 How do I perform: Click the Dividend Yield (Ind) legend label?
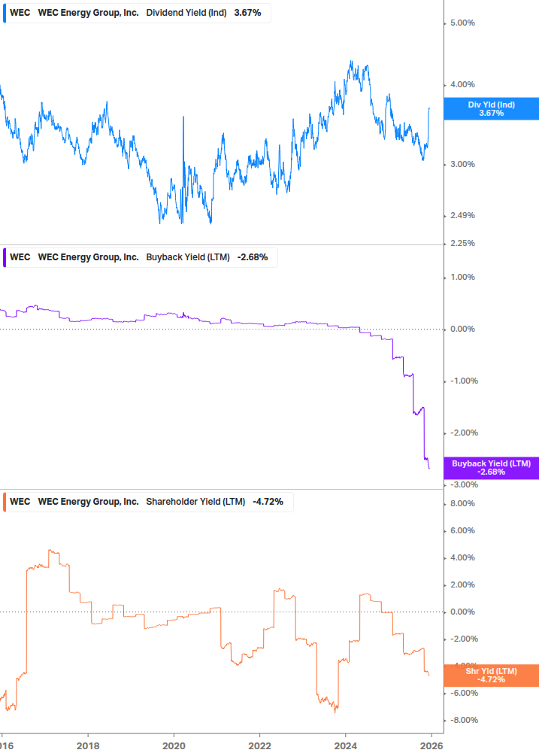186,13
